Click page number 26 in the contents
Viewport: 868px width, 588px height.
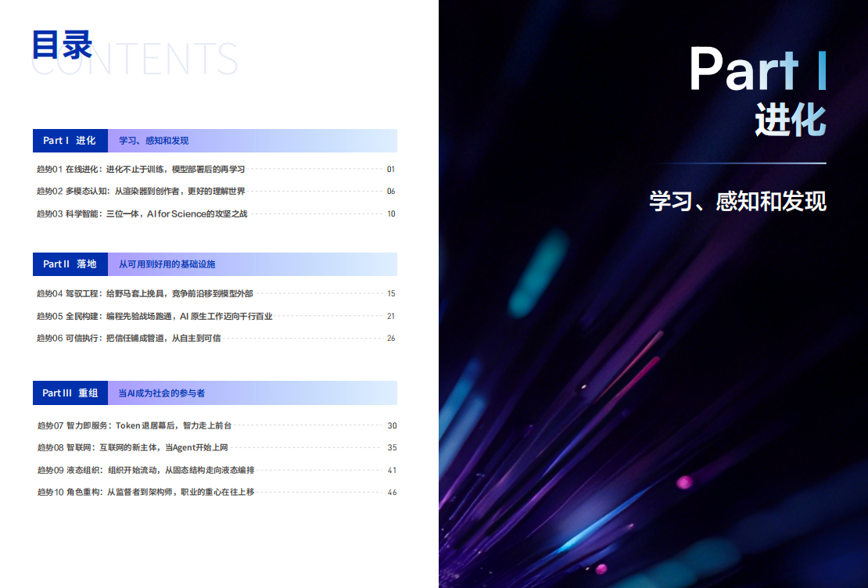point(391,339)
